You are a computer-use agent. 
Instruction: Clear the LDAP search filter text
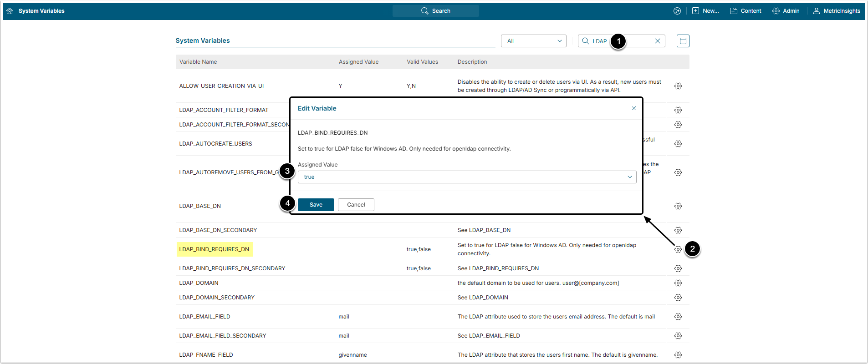click(657, 41)
